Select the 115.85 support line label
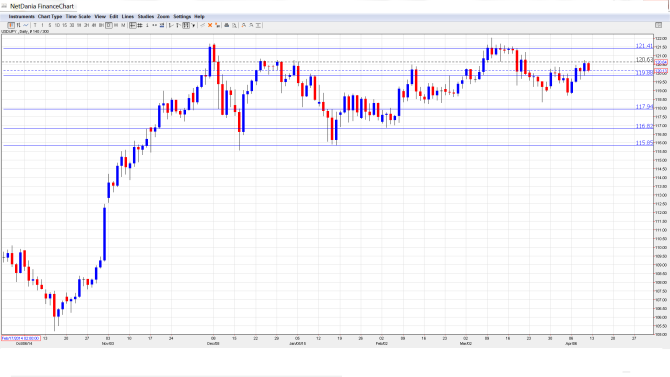670x377 pixels. click(x=644, y=143)
